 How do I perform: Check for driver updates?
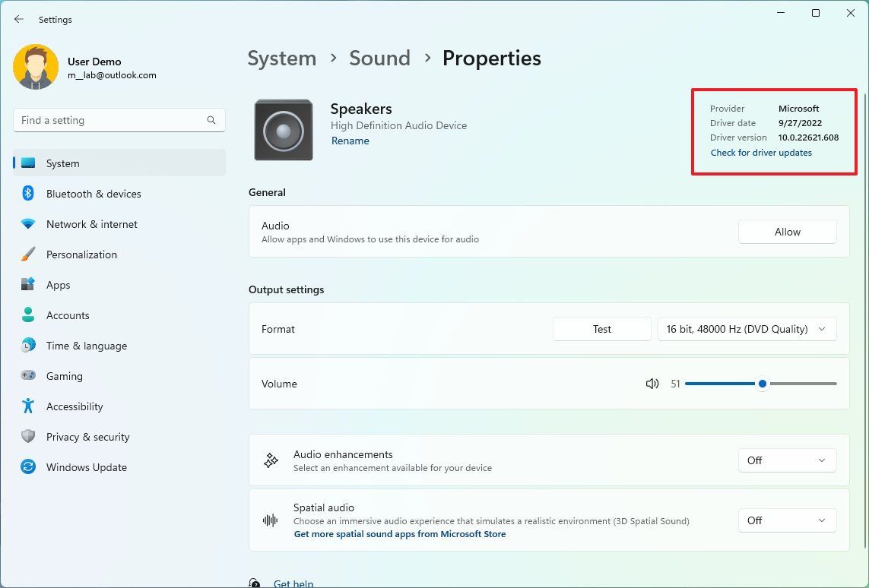(x=761, y=152)
